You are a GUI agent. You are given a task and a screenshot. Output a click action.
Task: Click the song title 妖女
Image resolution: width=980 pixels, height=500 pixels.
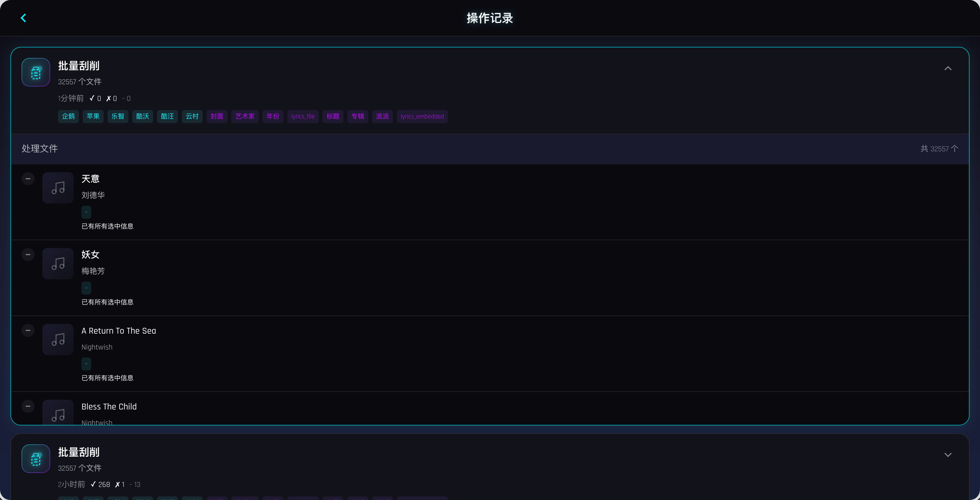coord(91,254)
